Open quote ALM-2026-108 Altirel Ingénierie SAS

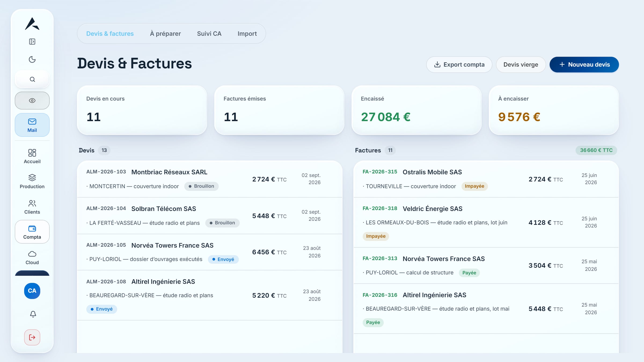[x=210, y=295]
